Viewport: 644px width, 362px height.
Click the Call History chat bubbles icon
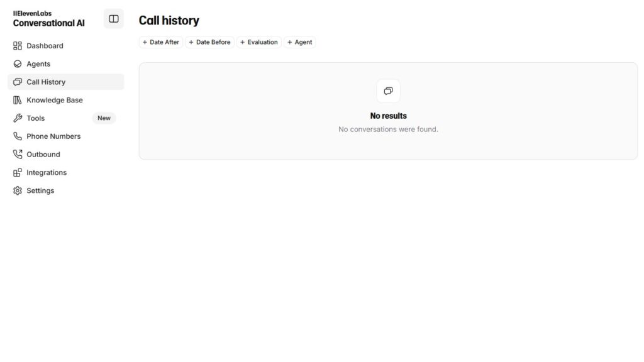(x=17, y=82)
